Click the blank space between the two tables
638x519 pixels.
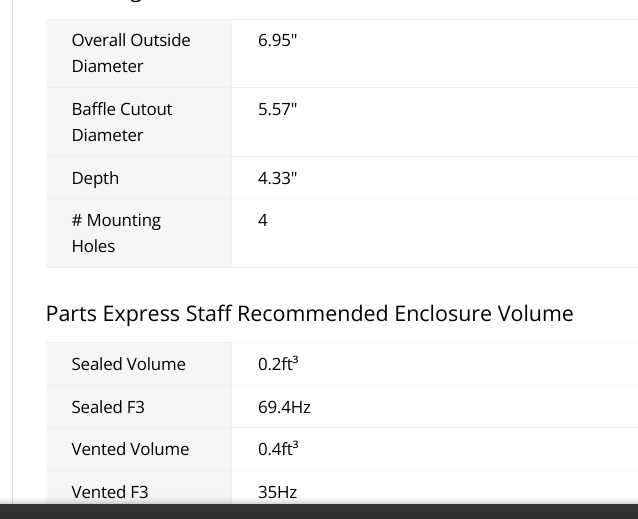pos(342,284)
